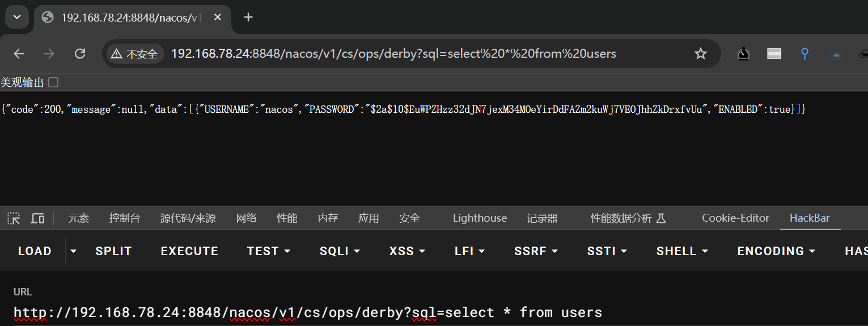Open the hat-shaped extension icon at far right
Viewport: 868px width, 326px height.
coord(862,54)
